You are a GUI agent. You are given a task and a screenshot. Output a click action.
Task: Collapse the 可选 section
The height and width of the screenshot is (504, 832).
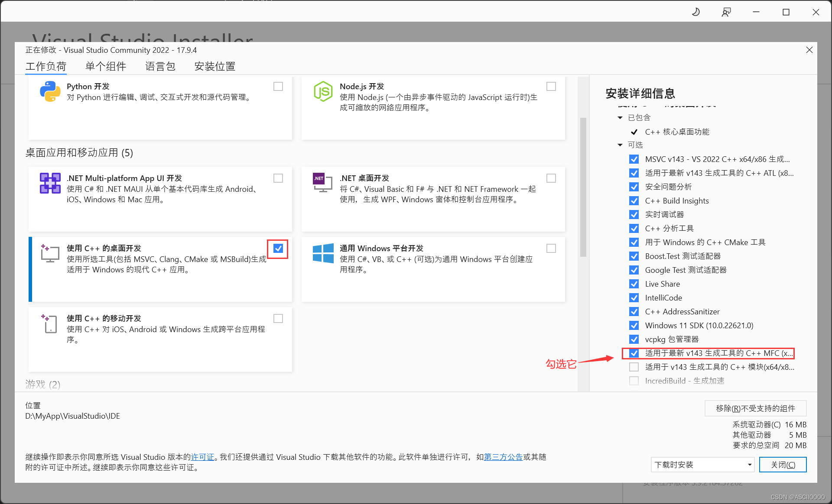point(620,145)
